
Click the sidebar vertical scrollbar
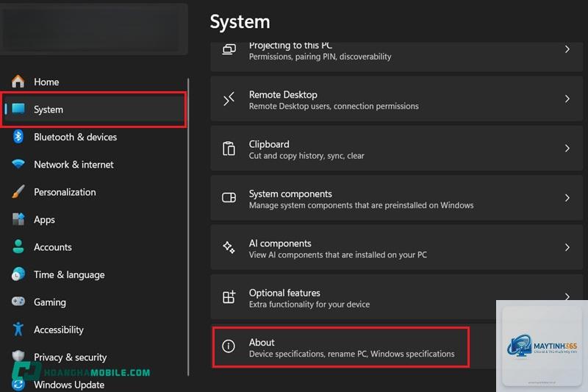188,227
